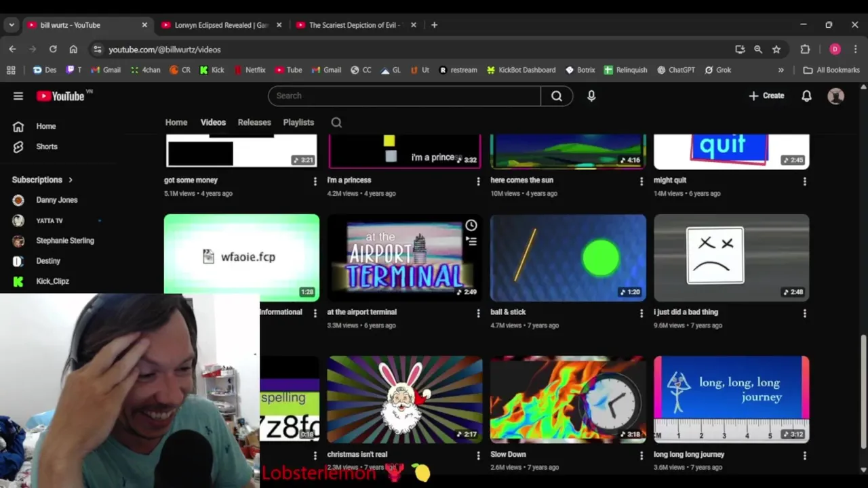Viewport: 868px width, 488px height.
Task: Open the browser extensions puzzle icon
Action: pos(805,49)
